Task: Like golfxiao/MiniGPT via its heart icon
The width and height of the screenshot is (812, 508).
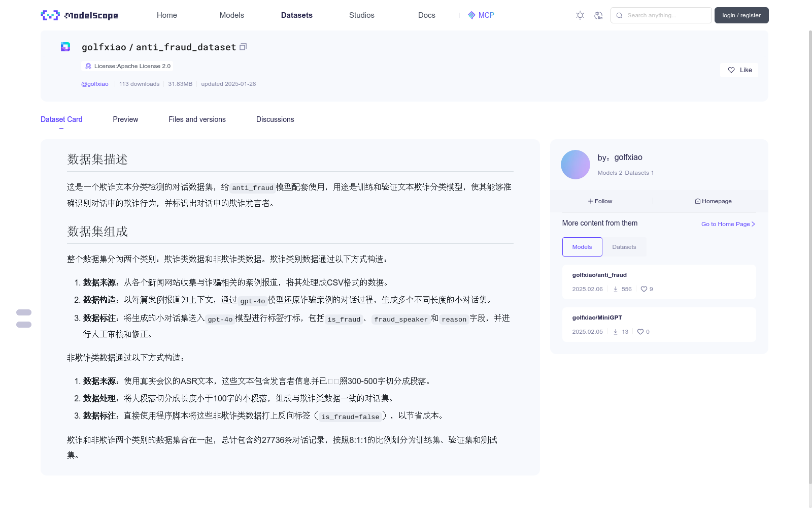Action: (640, 332)
